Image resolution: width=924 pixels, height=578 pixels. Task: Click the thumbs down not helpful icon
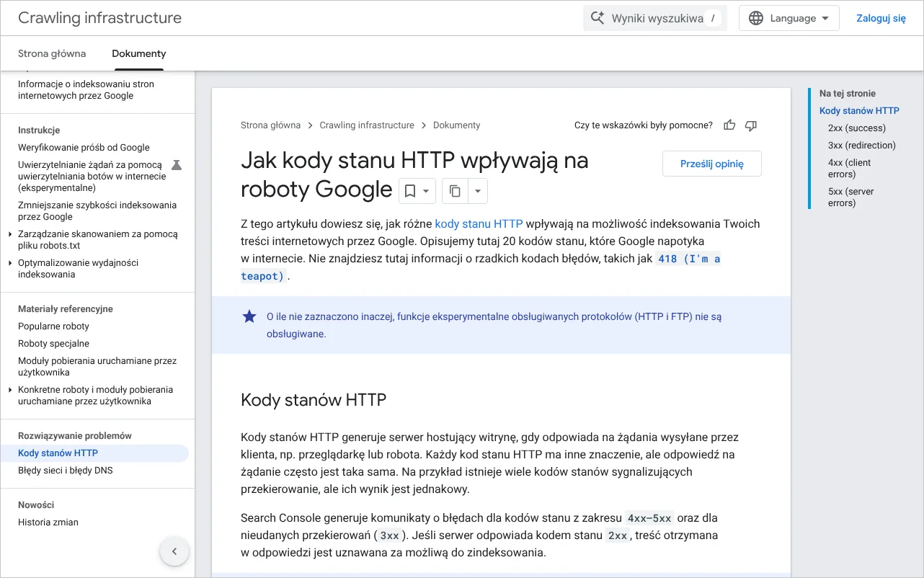pos(751,125)
